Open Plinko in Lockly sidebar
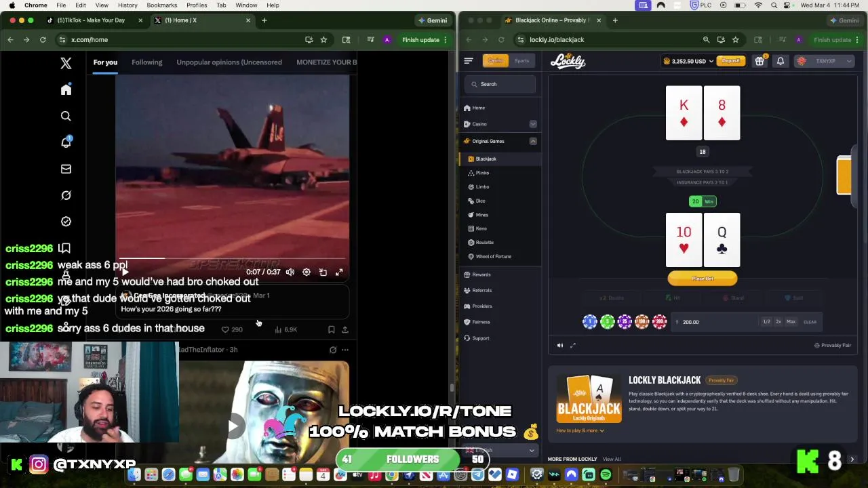 tap(482, 173)
